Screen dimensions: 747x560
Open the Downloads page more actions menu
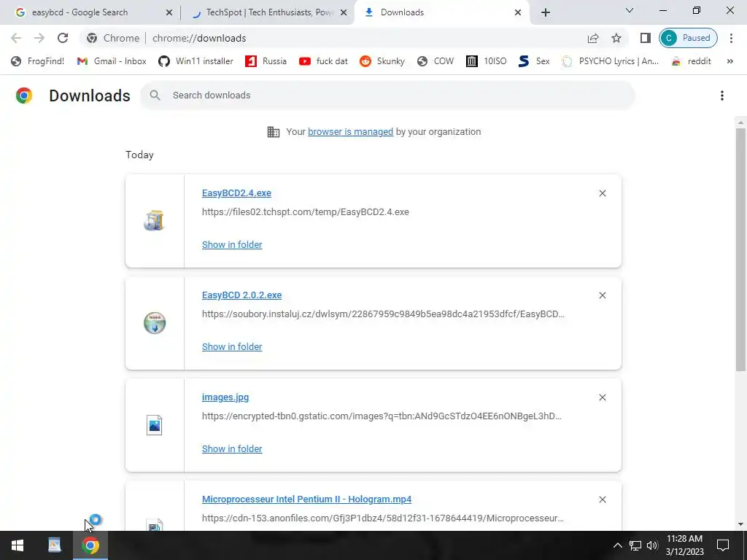[722, 96]
